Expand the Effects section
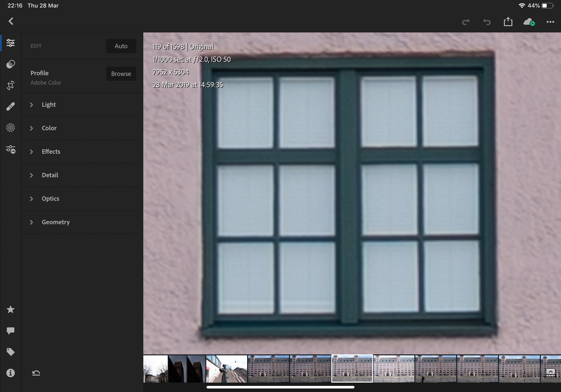The height and width of the screenshot is (392, 561). 51,152
